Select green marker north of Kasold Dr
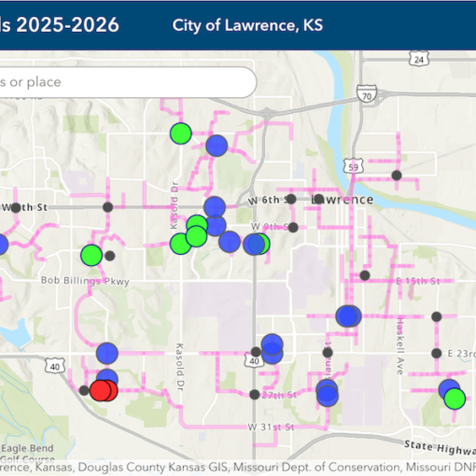Screen dimensions: 476x476 coord(181,133)
